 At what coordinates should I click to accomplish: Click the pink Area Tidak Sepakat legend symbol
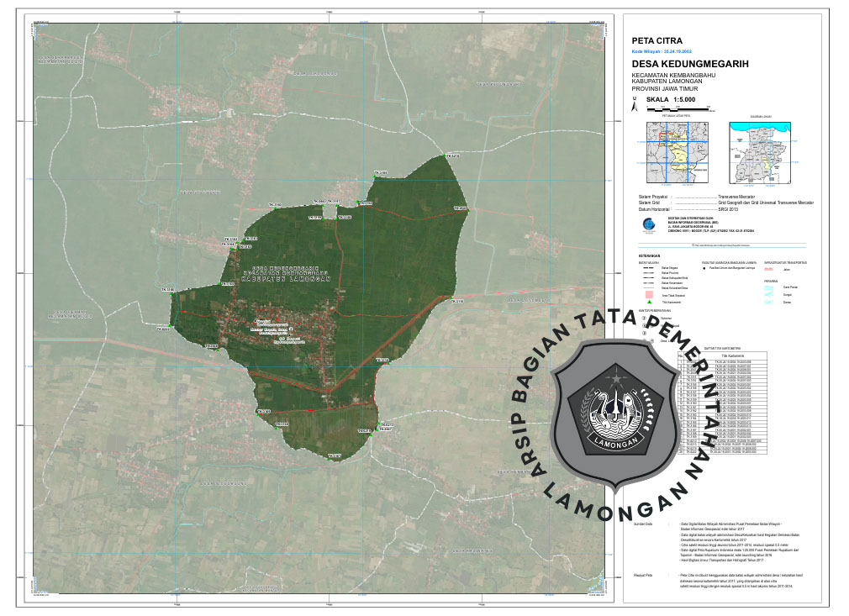pyautogui.click(x=648, y=294)
